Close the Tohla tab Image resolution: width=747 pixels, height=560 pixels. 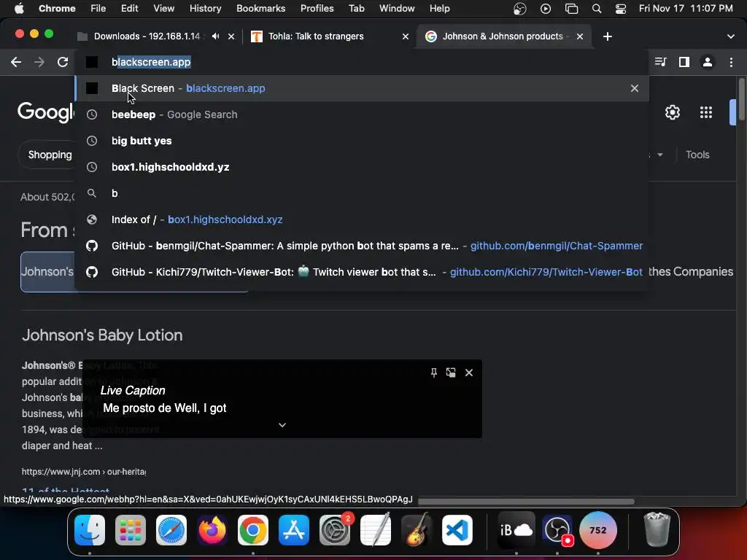click(406, 36)
